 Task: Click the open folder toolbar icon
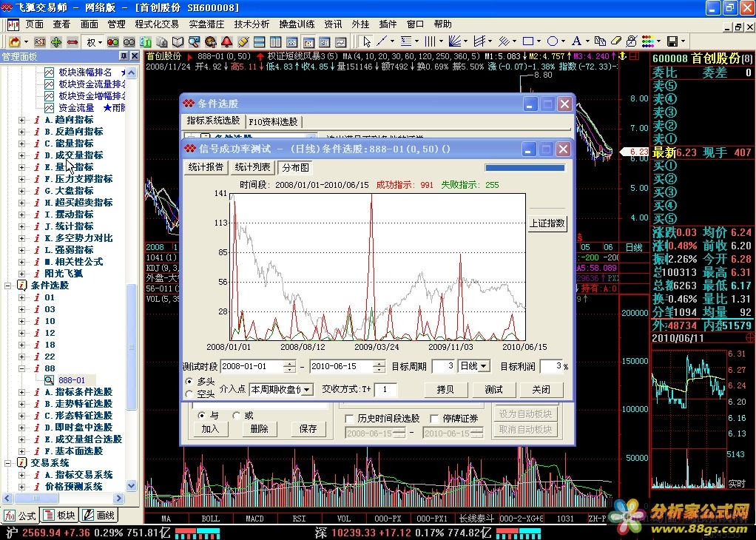[15, 42]
